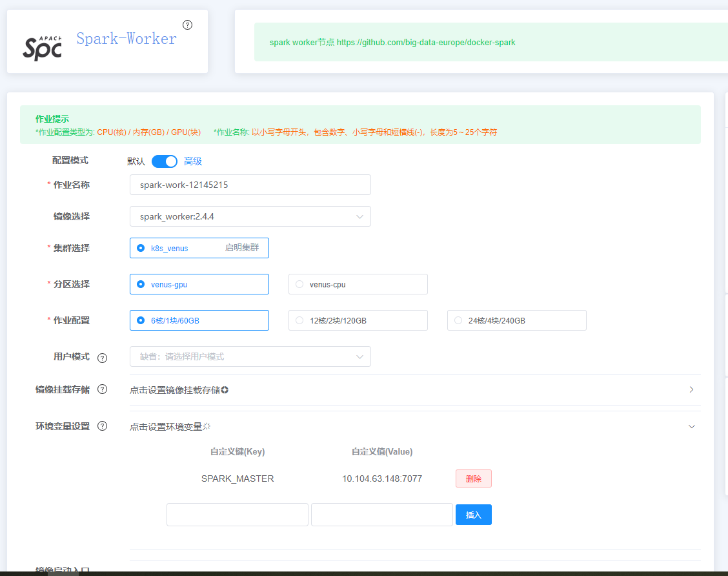Image resolution: width=728 pixels, height=576 pixels.
Task: Click the help icon next to 用户模式
Action: (102, 358)
